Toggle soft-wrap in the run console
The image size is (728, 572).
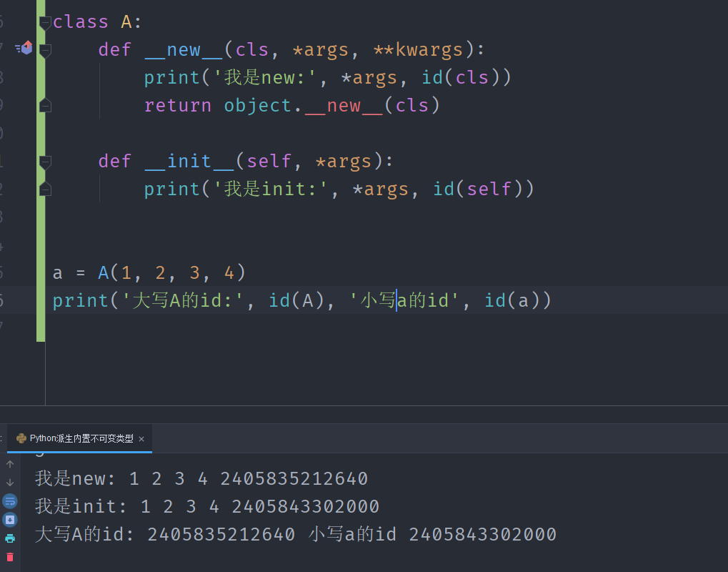10,501
